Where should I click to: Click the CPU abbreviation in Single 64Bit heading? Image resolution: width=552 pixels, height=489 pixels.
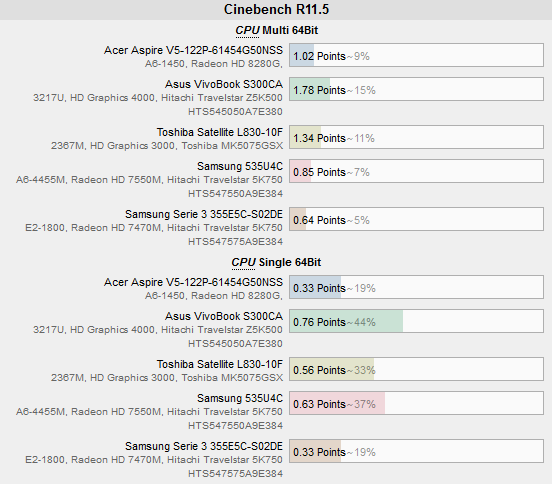click(x=243, y=262)
